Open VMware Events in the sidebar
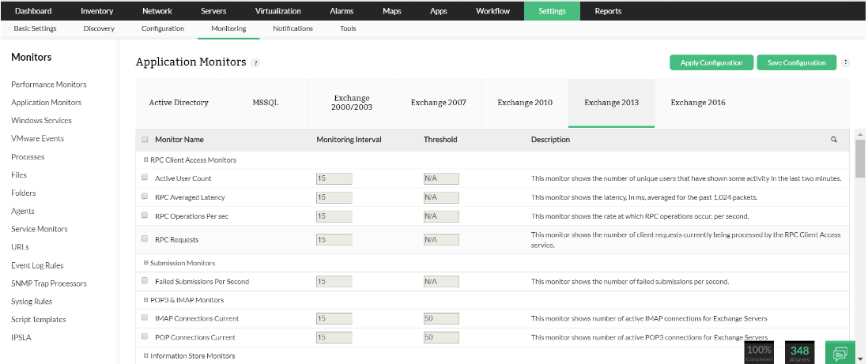Image resolution: width=868 pixels, height=364 pixels. (x=37, y=139)
